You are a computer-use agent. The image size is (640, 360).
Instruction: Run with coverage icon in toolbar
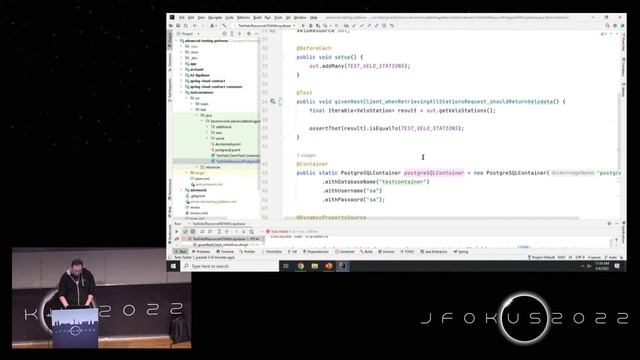pos(318,26)
